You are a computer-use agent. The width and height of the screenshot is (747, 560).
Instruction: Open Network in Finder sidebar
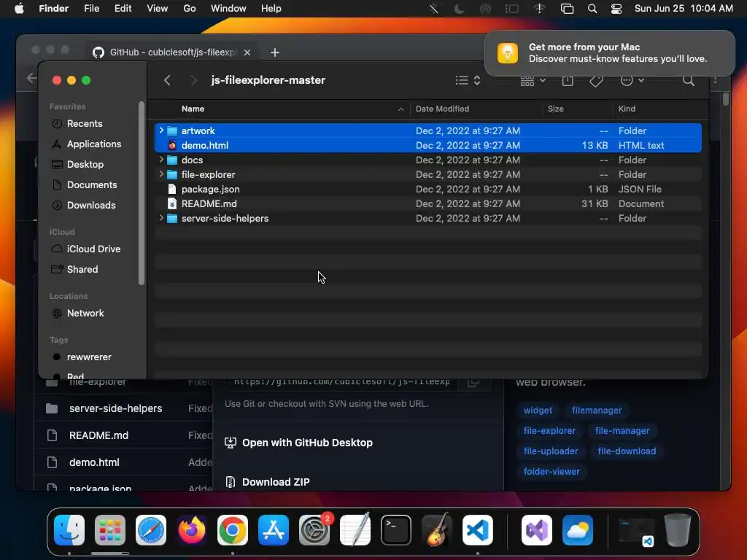point(85,313)
